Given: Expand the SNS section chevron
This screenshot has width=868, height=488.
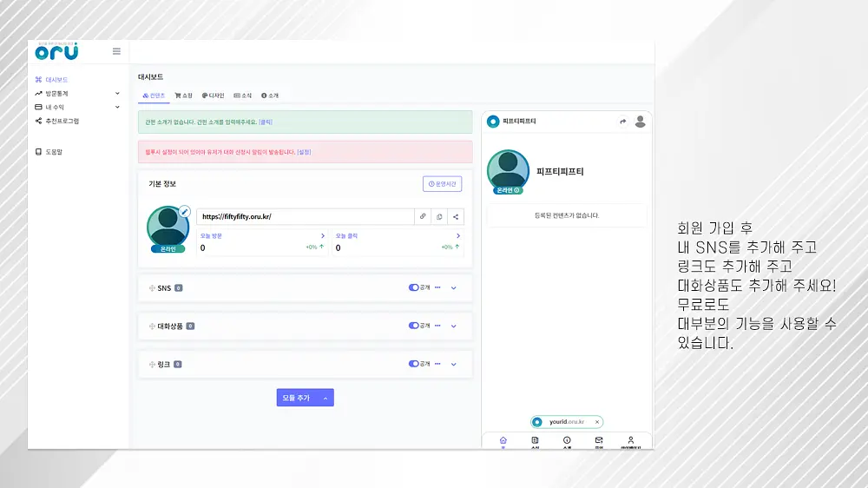Looking at the screenshot, I should click(x=453, y=288).
